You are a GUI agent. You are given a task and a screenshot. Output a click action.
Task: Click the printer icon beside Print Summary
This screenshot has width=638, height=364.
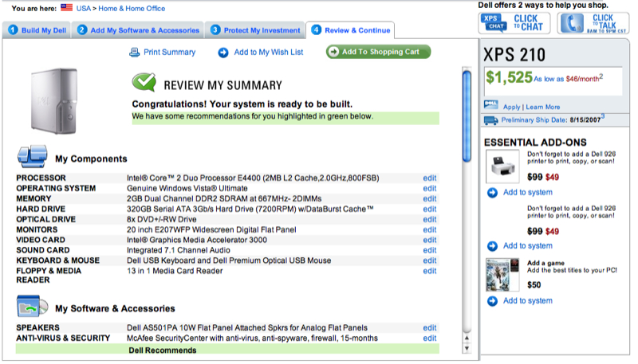click(135, 53)
